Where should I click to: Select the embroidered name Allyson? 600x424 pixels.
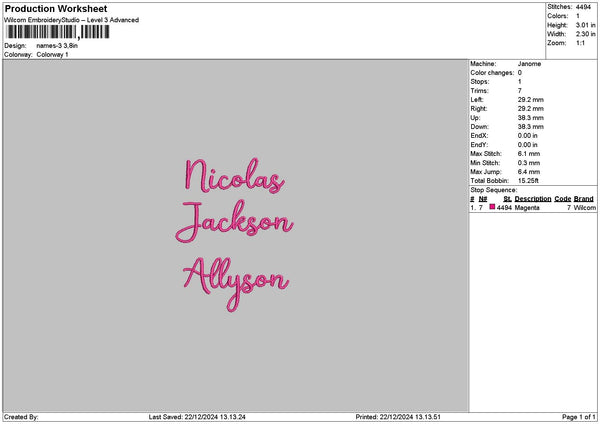[x=236, y=284]
